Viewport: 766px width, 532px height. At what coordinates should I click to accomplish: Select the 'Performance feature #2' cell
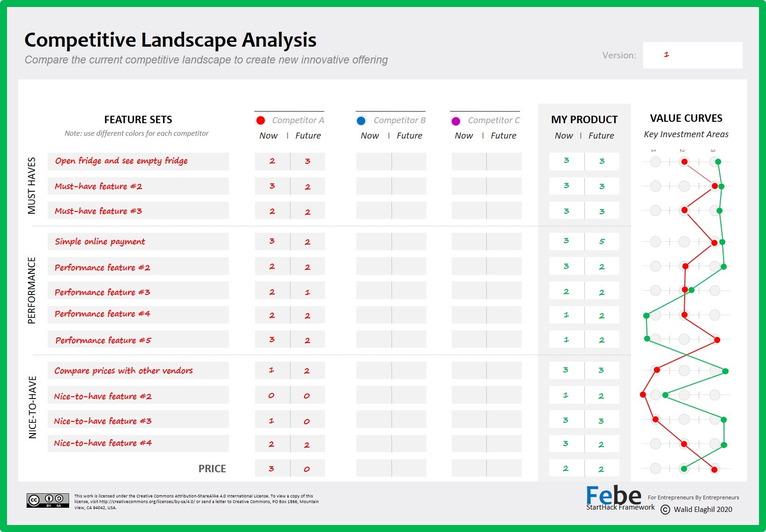coord(138,266)
